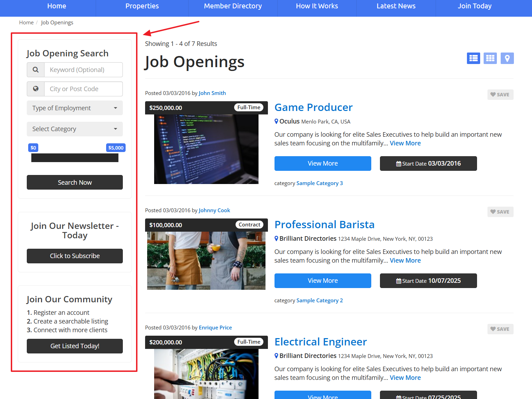The width and height of the screenshot is (532, 399).
Task: Open poster profile John Smith
Action: 212,93
